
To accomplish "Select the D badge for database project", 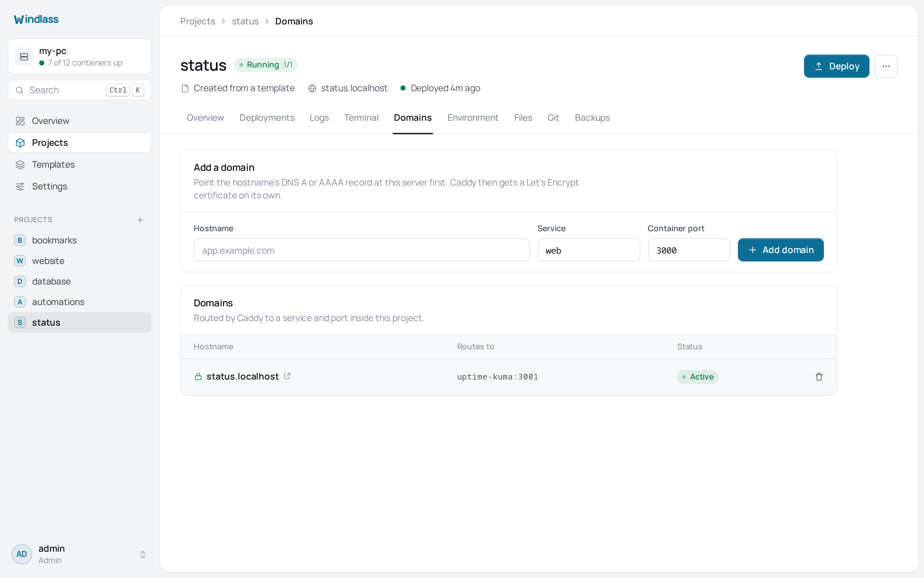I will tap(20, 281).
